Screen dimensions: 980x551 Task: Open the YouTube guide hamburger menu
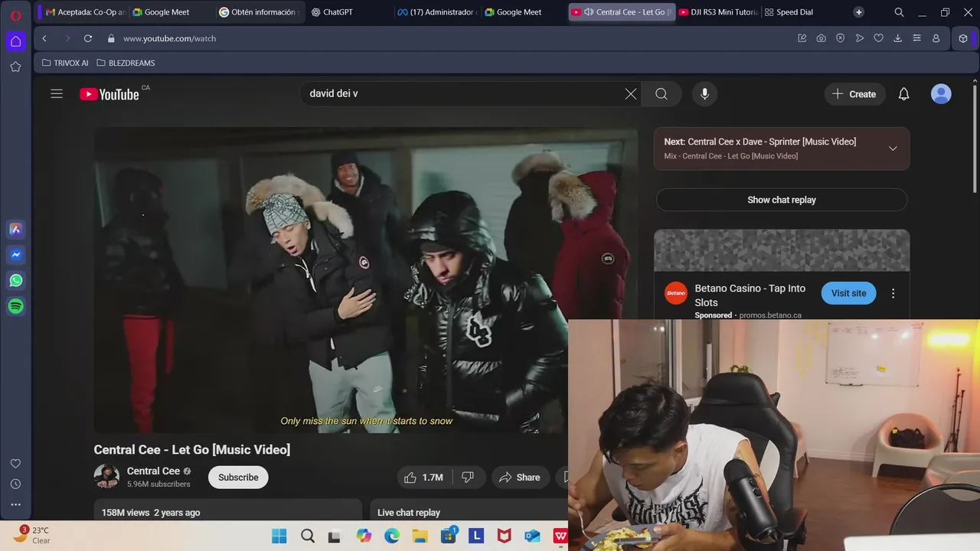click(x=57, y=94)
